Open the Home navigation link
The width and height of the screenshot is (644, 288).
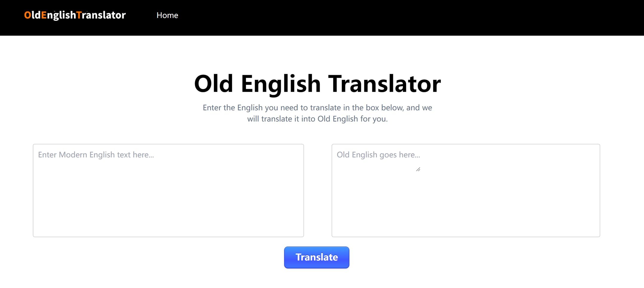tap(167, 15)
